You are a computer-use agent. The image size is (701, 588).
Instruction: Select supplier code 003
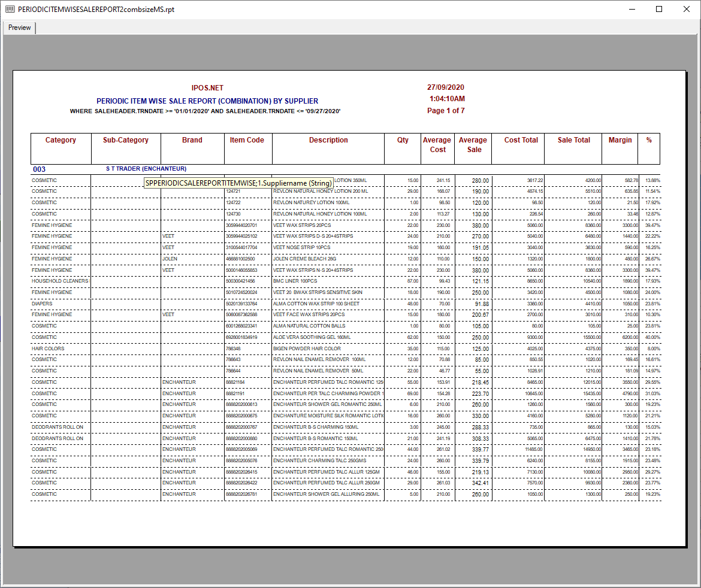40,169
